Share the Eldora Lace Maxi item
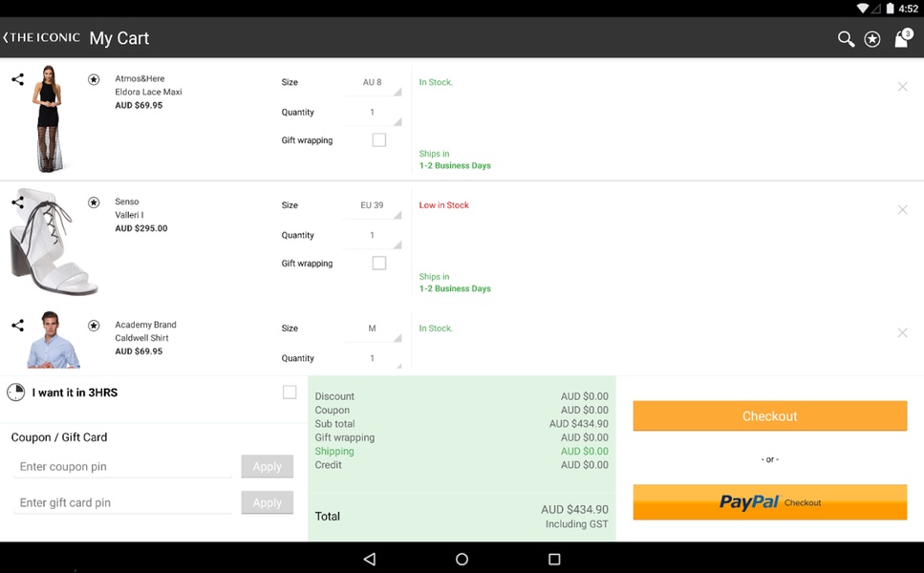Screen dimensions: 924x573 pos(18,79)
